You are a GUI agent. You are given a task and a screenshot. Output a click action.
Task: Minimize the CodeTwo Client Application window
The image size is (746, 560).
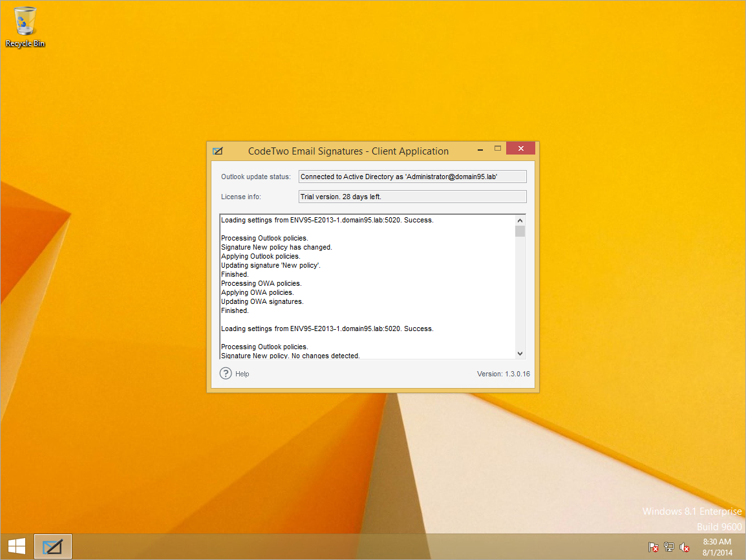[480, 149]
